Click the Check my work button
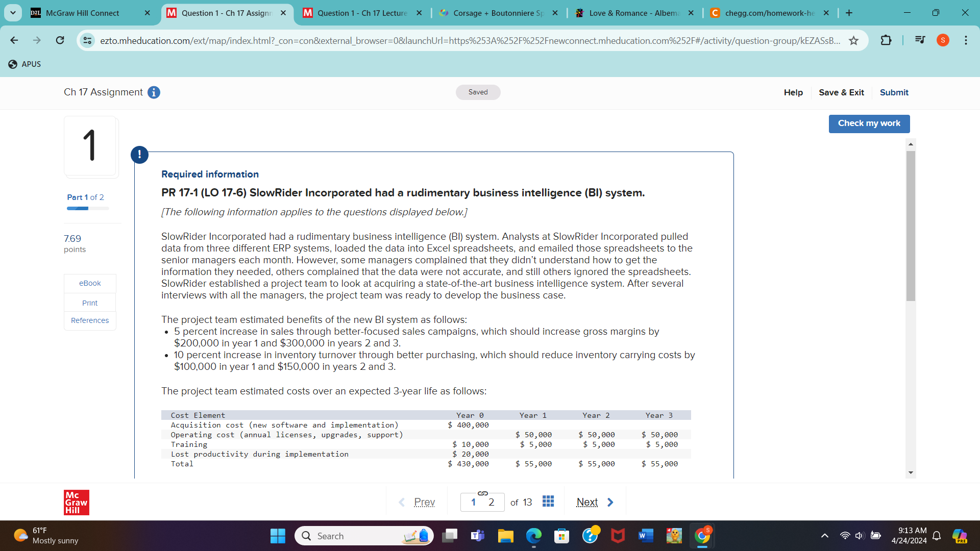The height and width of the screenshot is (551, 980). point(869,123)
